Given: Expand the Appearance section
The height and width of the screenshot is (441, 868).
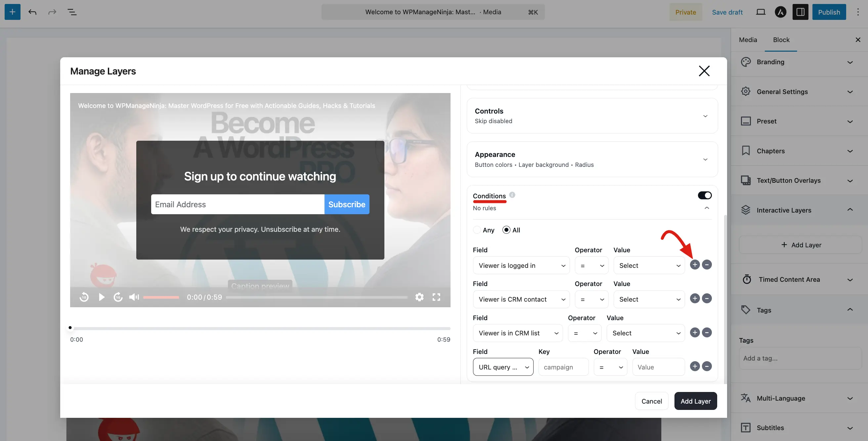Looking at the screenshot, I should [x=592, y=159].
